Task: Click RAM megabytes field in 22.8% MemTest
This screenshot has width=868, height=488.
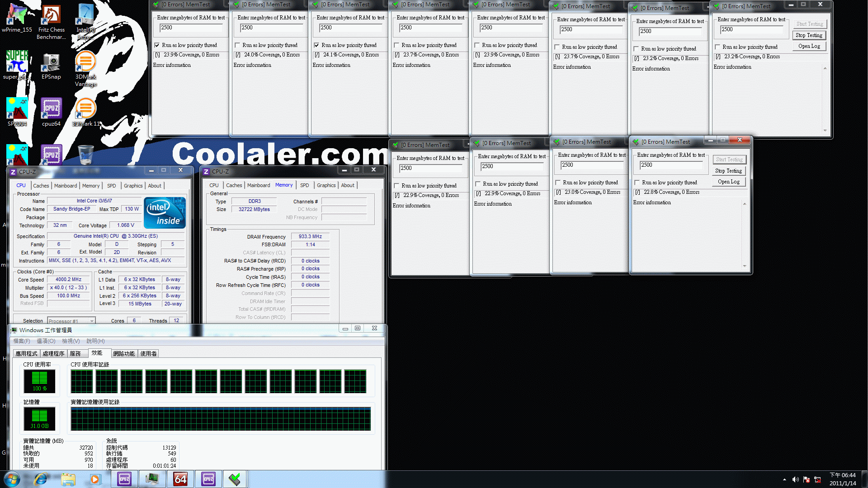Action: click(671, 165)
